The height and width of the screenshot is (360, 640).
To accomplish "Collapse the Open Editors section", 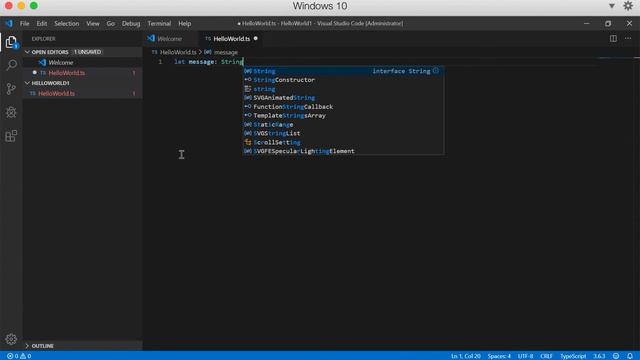I will click(x=82, y=52).
